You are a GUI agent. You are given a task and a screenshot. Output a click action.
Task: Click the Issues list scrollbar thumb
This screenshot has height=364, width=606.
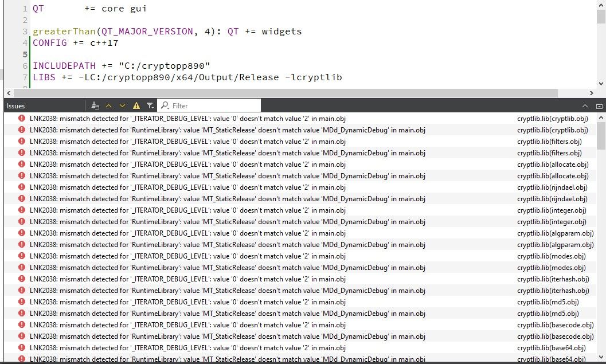(x=601, y=136)
